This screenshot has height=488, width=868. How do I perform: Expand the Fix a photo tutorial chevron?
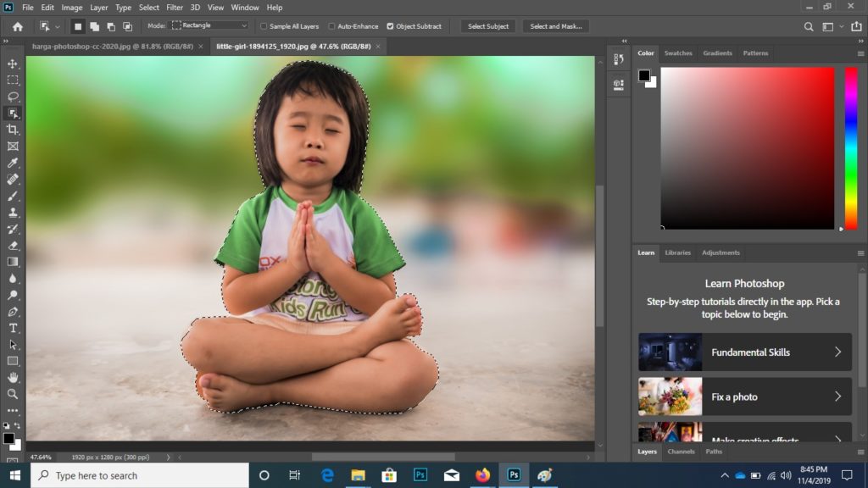[838, 396]
